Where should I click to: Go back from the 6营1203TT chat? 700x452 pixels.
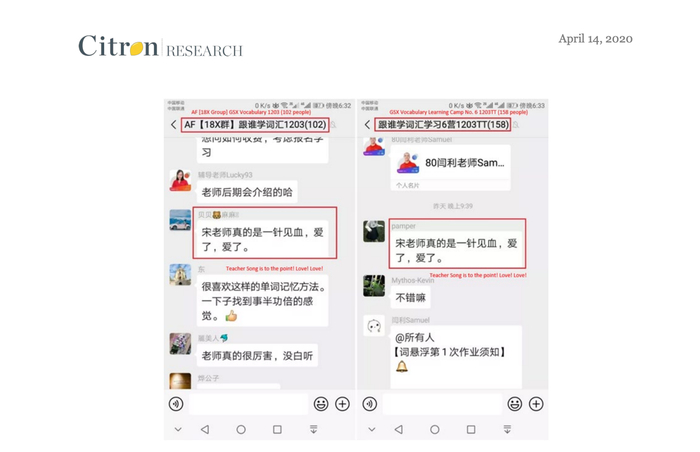pyautogui.click(x=367, y=125)
